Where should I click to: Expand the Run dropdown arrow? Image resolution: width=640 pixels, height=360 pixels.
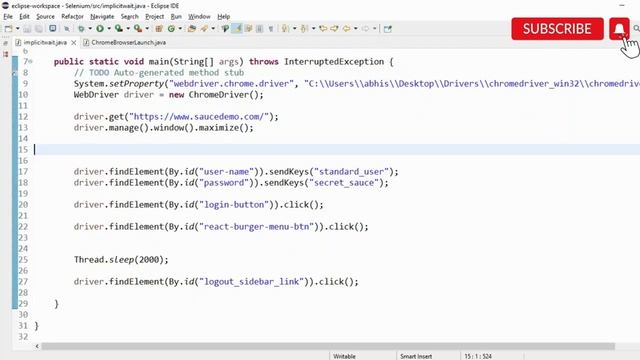coord(109,29)
